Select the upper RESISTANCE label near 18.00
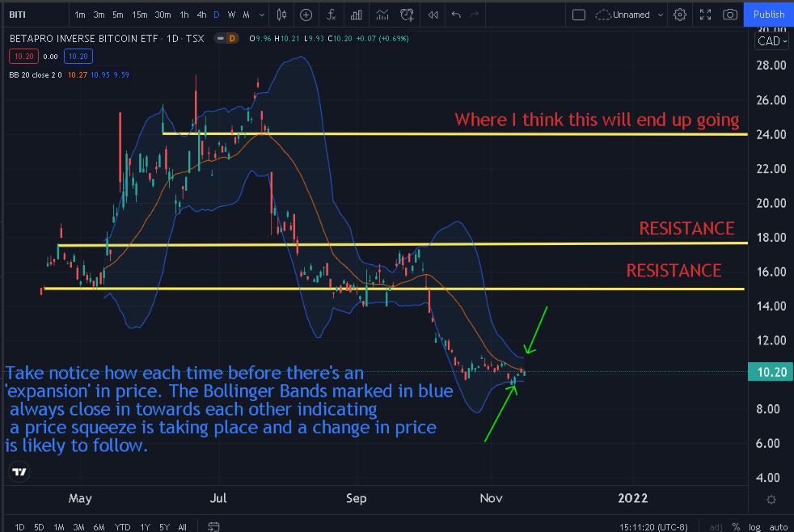 (x=686, y=228)
